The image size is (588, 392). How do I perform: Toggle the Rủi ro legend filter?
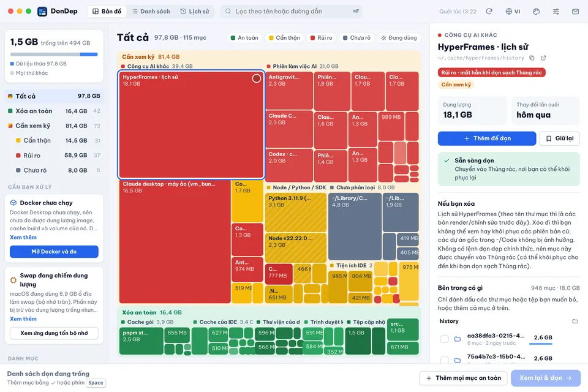tap(321, 38)
